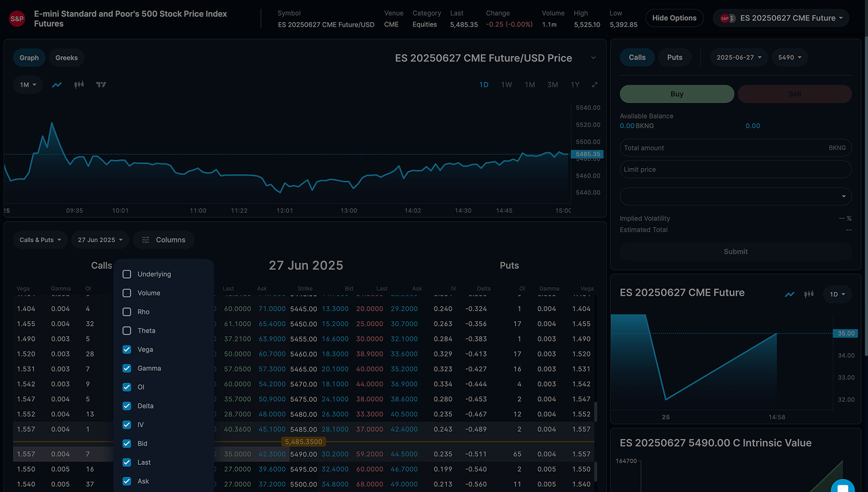This screenshot has height=492, width=868.
Task: Click the S&P logo in the top-left corner
Action: [16, 18]
